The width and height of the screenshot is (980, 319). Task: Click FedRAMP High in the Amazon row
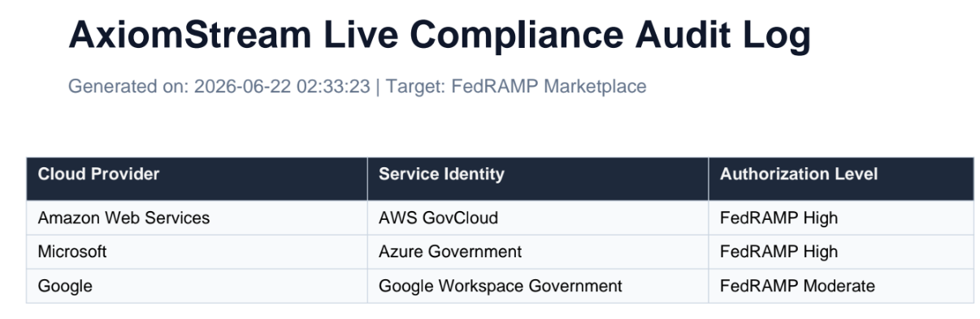point(841,218)
